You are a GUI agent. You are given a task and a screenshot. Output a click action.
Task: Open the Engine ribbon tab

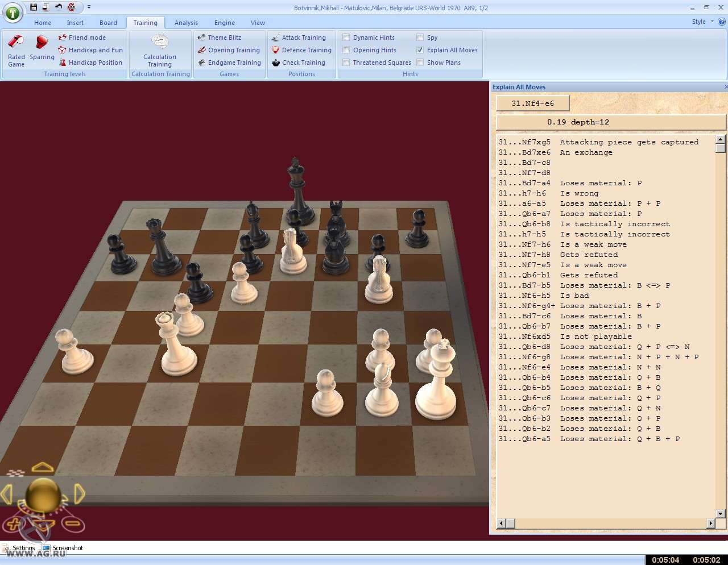(x=224, y=23)
